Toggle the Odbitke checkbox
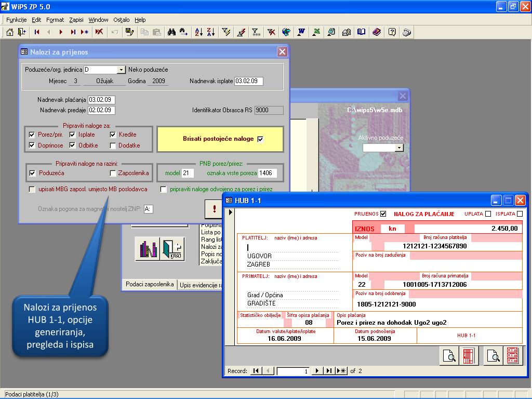 (x=72, y=145)
